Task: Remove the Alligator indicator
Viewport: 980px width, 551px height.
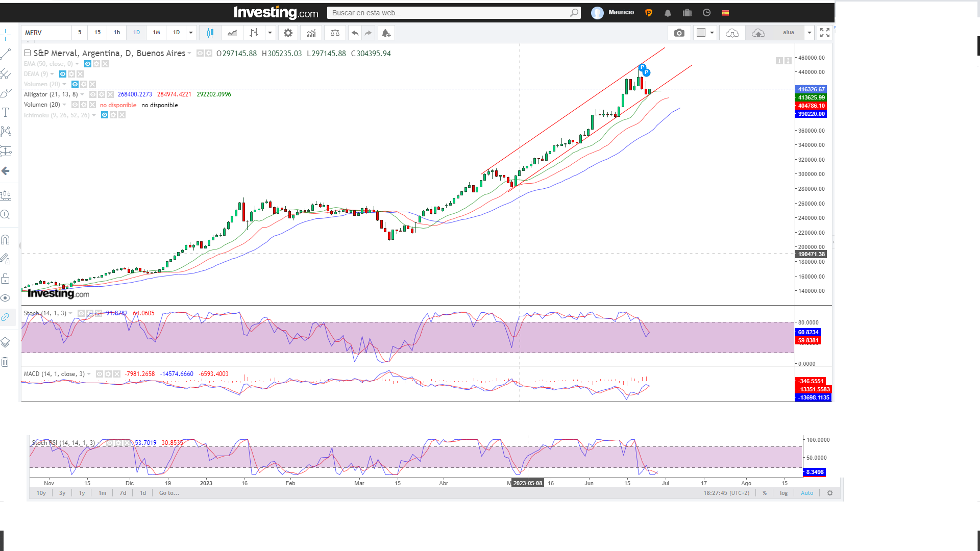Action: 110,94
